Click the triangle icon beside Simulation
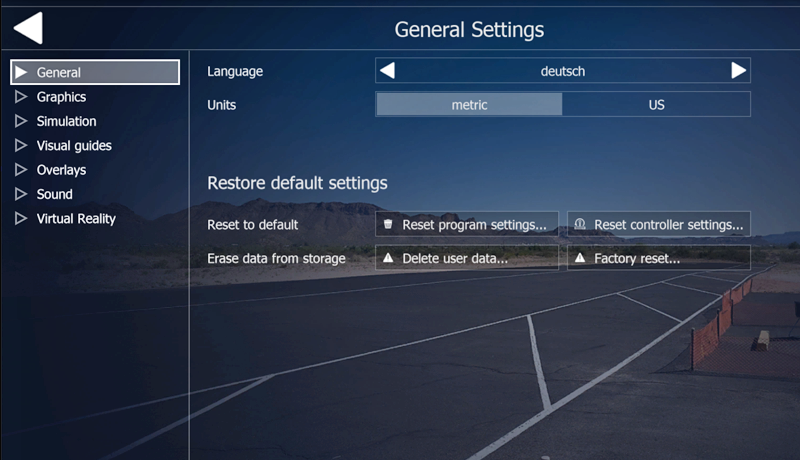800x460 pixels. pyautogui.click(x=21, y=121)
